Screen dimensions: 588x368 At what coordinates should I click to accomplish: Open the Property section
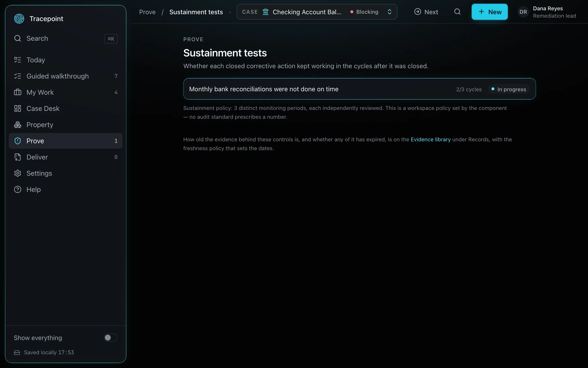point(66,125)
